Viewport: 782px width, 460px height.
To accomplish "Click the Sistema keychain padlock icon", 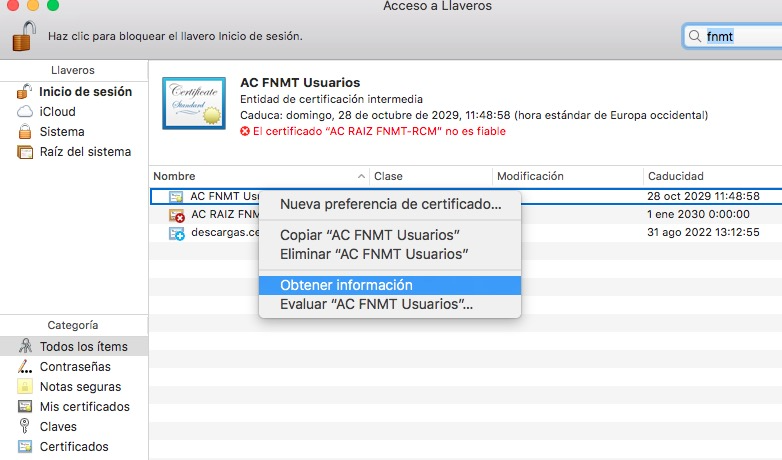I will (x=24, y=132).
